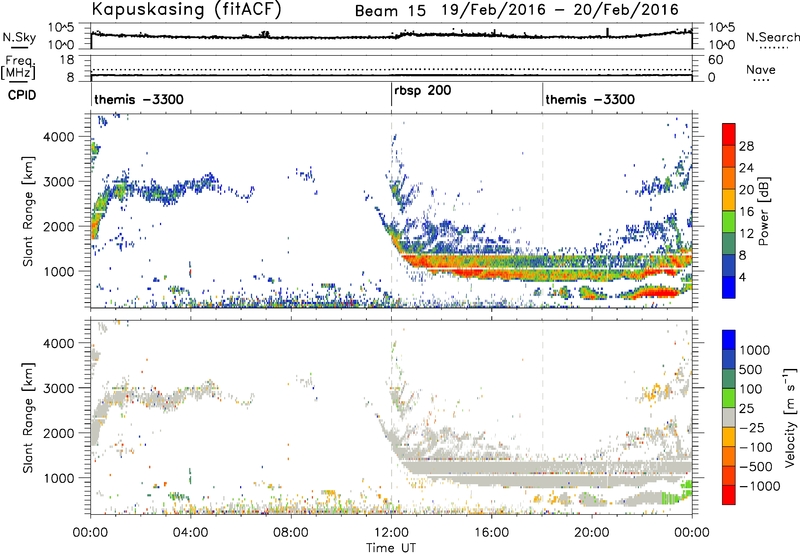Click the "3000" tick in the power panel
Viewport: 800px width, 554px height.
pyautogui.click(x=61, y=182)
